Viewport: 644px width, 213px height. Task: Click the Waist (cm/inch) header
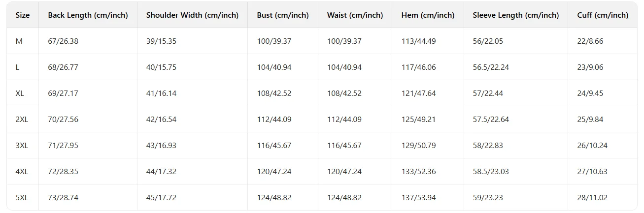(x=355, y=15)
